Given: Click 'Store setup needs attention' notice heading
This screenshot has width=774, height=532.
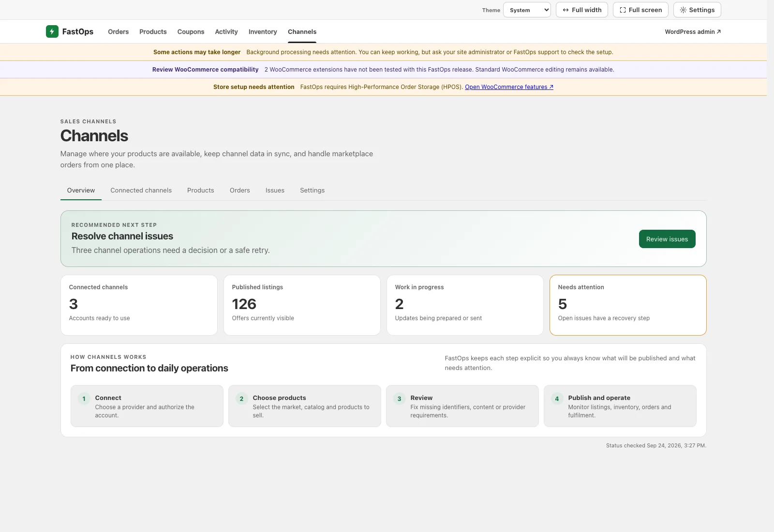Looking at the screenshot, I should (x=253, y=87).
